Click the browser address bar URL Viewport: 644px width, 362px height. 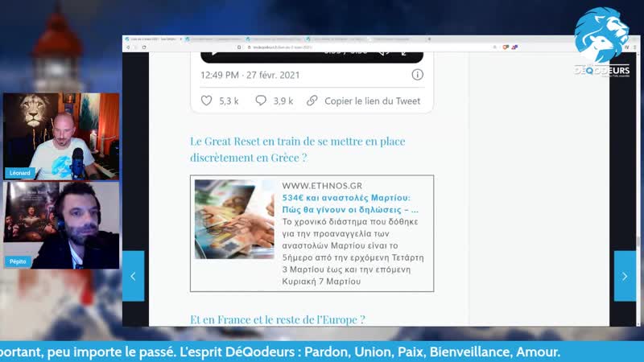coord(283,47)
